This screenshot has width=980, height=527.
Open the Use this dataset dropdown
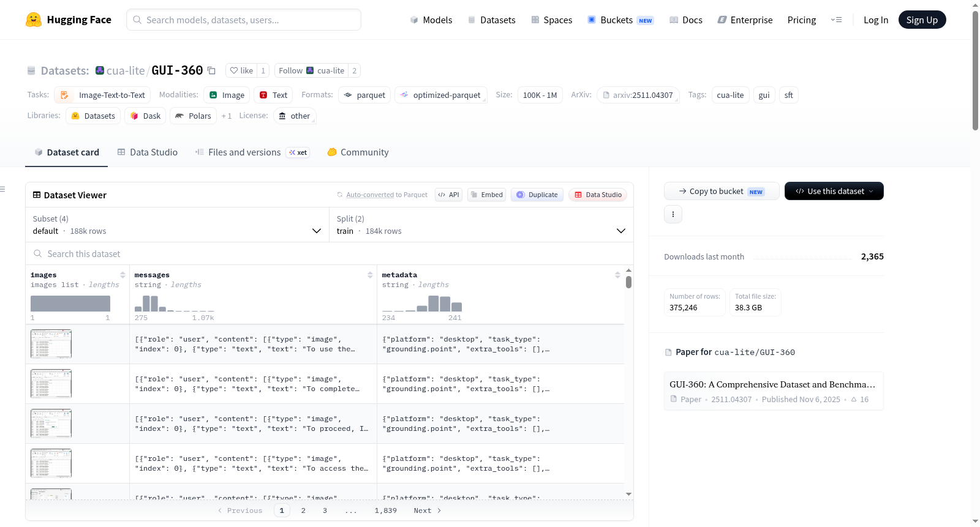click(x=834, y=191)
